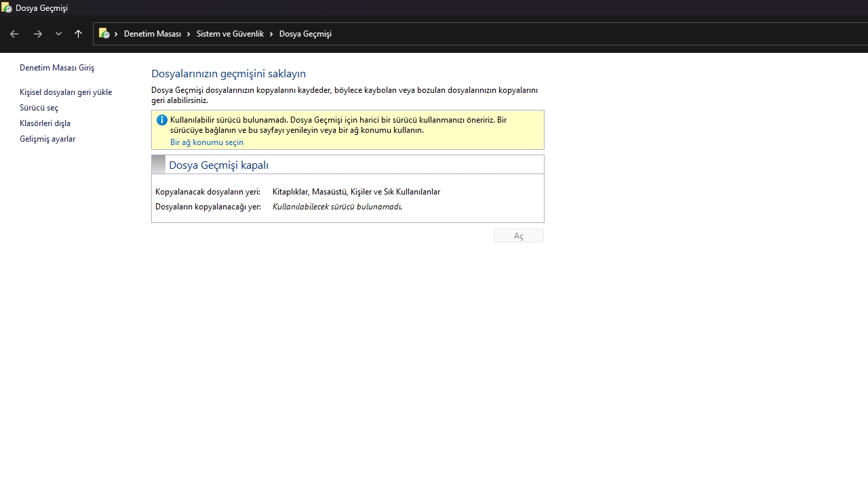Navigate to 'Denetim Masası' breadcrumb
Viewport: 868px width, 488px height.
pyautogui.click(x=152, y=34)
